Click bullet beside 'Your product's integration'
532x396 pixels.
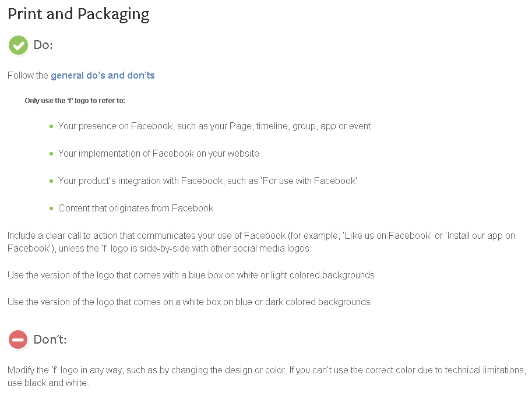[51, 181]
